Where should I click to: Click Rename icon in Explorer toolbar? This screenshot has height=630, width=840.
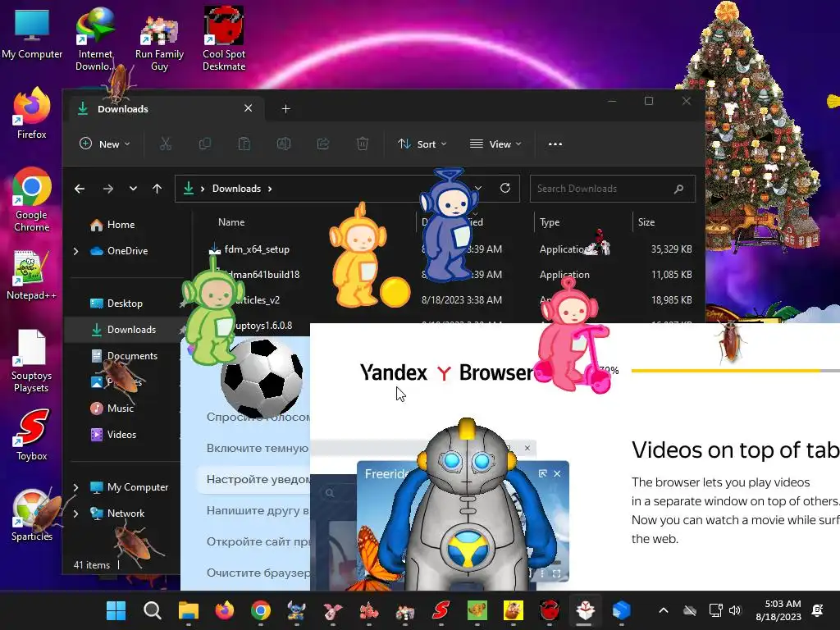(283, 144)
